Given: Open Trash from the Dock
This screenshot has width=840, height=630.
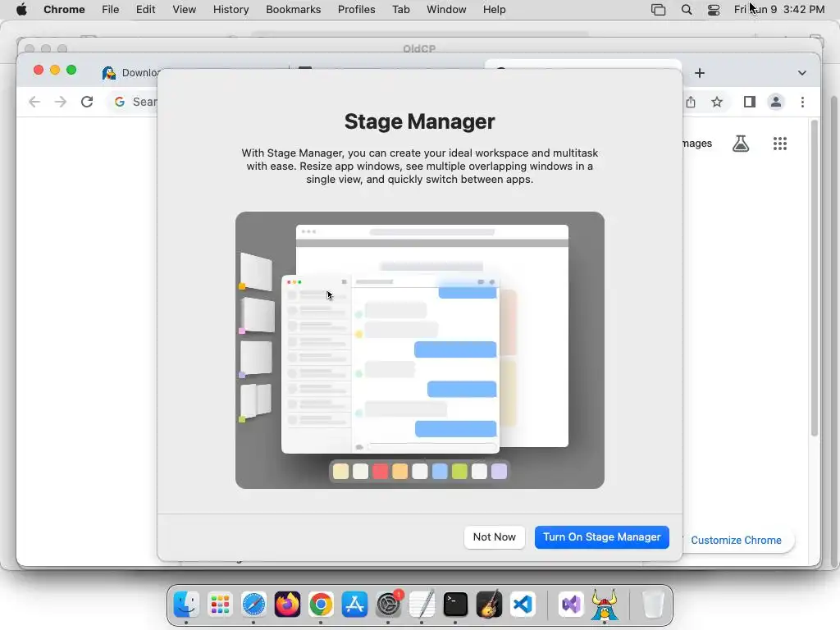Looking at the screenshot, I should [x=652, y=605].
